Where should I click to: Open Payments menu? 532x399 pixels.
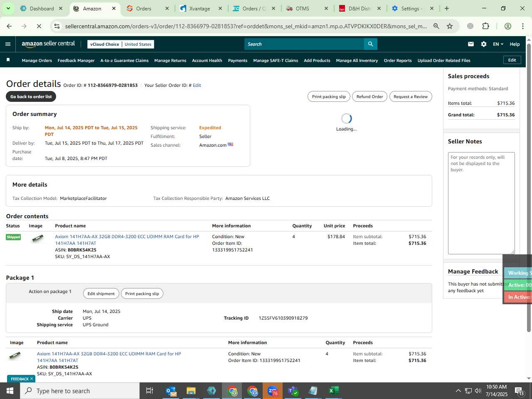point(238,61)
